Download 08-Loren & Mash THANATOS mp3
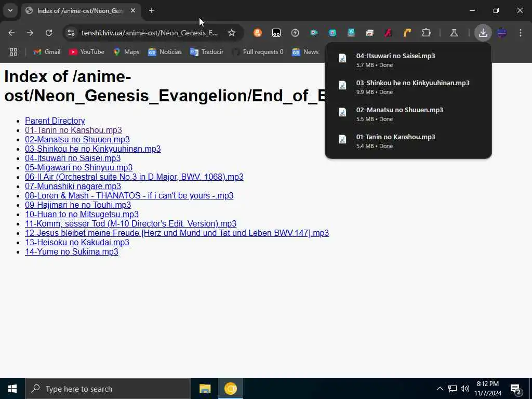The image size is (532, 399). pyautogui.click(x=129, y=196)
